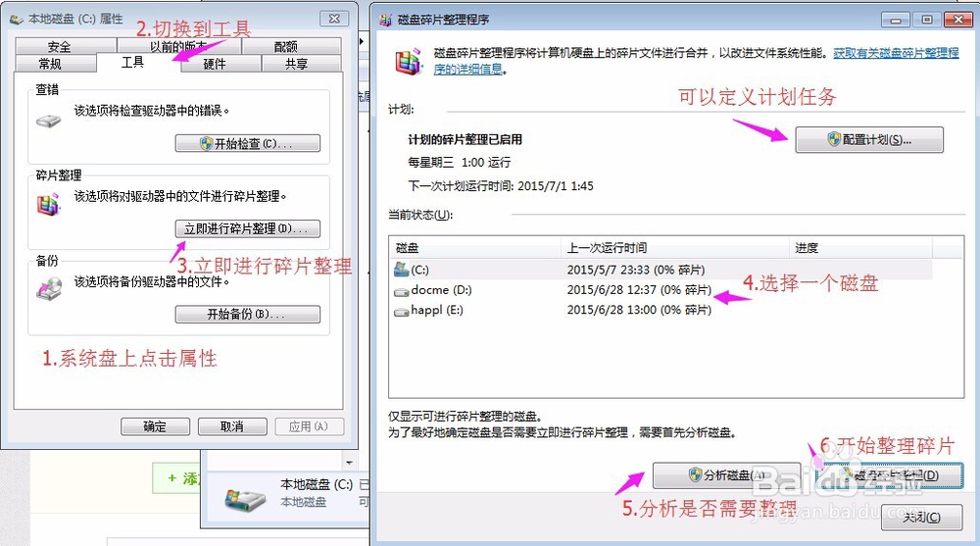Select the happl (E:) disk row
The image size is (980, 546).
pos(662,310)
